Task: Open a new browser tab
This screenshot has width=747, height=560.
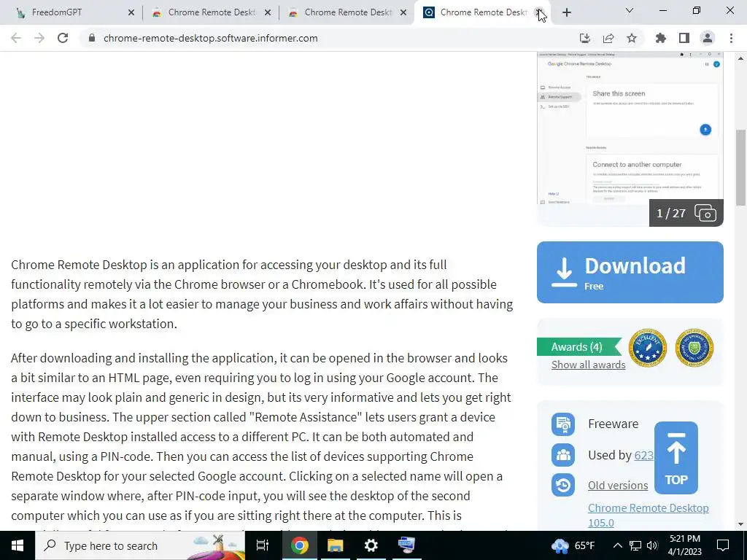Action: (566, 12)
